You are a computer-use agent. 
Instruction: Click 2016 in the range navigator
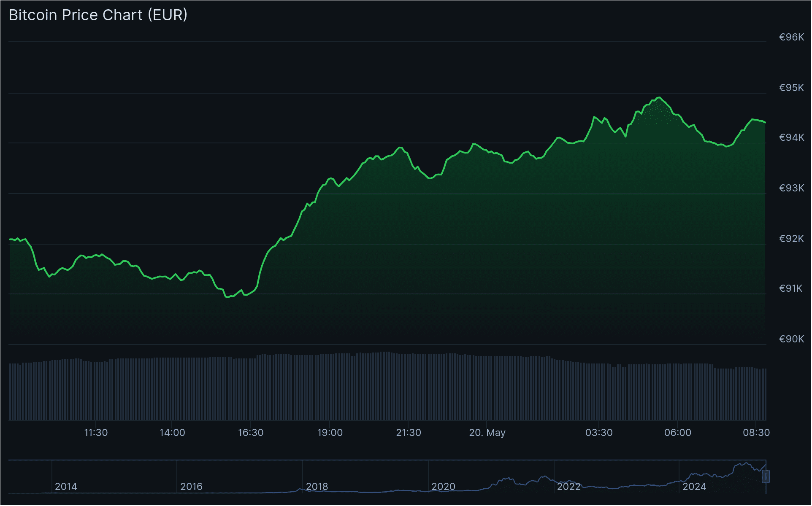[192, 487]
